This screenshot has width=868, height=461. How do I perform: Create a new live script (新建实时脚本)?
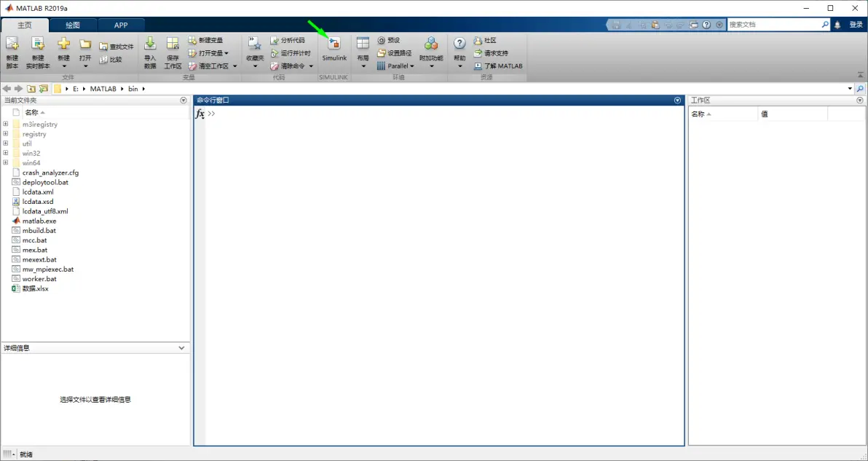38,52
